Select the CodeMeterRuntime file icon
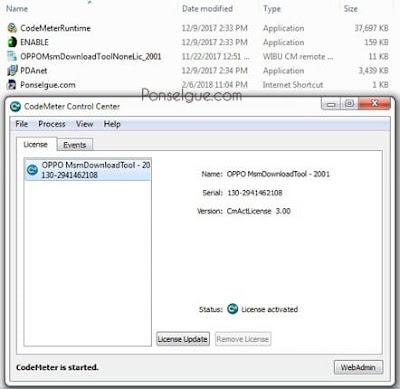Image resolution: width=400 pixels, height=389 pixels. 12,28
